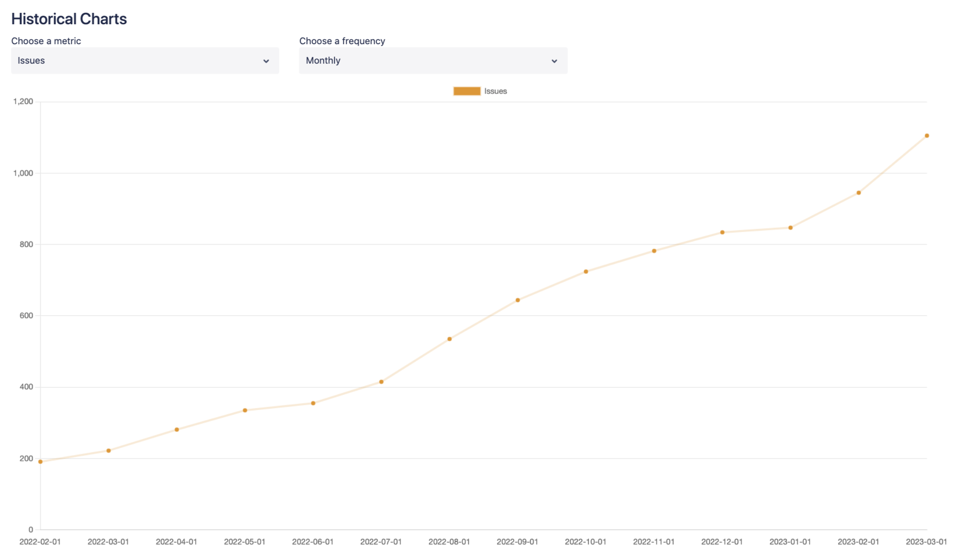Click the 2022-08-01 data point
The width and height of the screenshot is (961, 560).
pos(450,339)
